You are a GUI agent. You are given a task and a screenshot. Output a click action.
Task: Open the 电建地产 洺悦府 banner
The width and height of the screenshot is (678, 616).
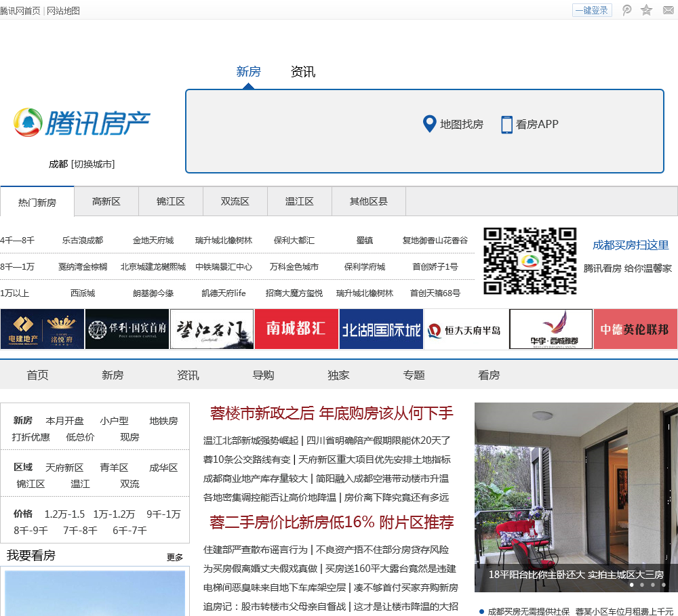[x=42, y=329]
